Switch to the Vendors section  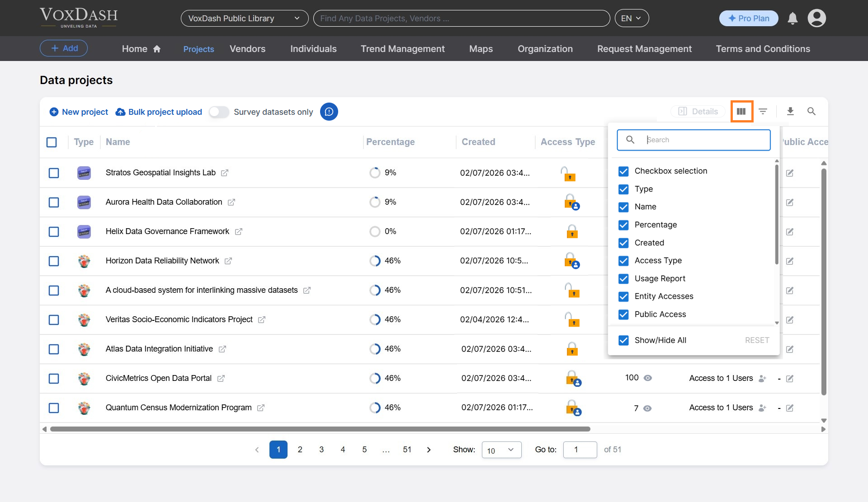click(247, 49)
